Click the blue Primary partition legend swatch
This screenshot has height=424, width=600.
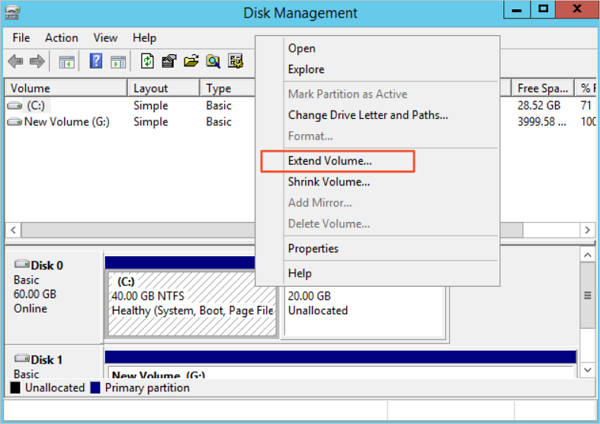(95, 388)
